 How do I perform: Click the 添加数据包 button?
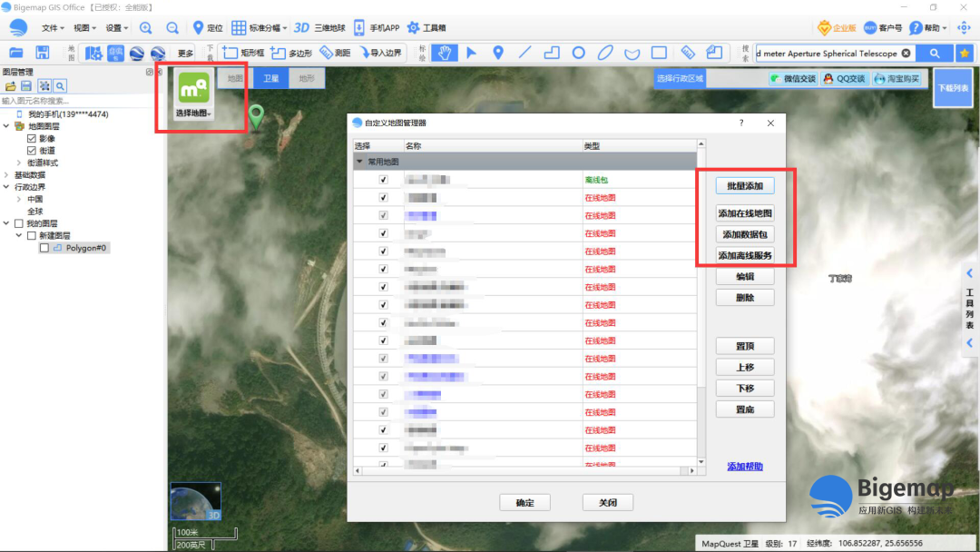(x=745, y=234)
